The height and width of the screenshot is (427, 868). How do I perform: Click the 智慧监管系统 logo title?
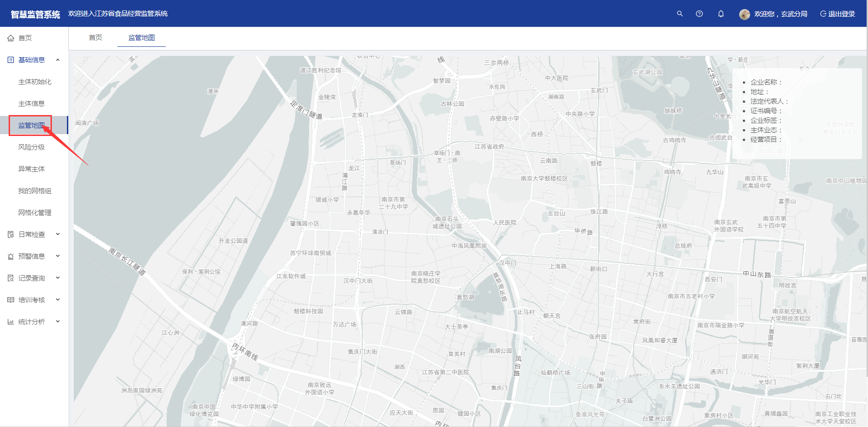click(x=36, y=14)
